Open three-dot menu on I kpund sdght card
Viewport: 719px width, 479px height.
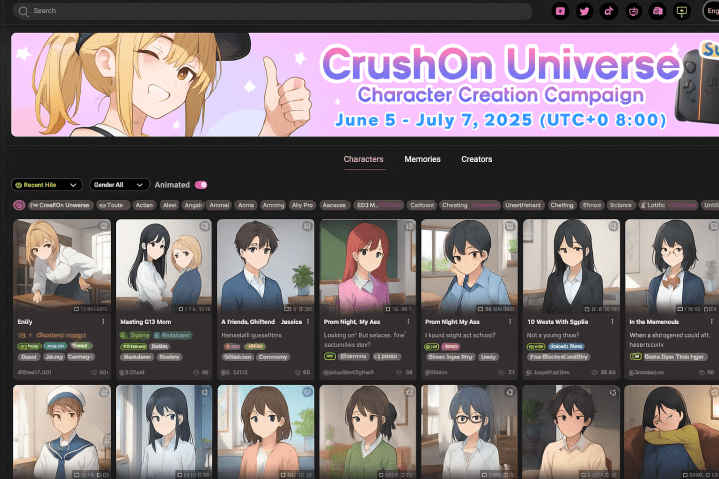coord(510,322)
